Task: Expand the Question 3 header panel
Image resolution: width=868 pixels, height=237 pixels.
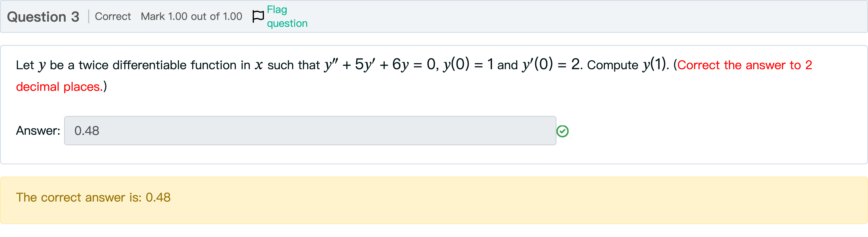Action: coord(434,16)
